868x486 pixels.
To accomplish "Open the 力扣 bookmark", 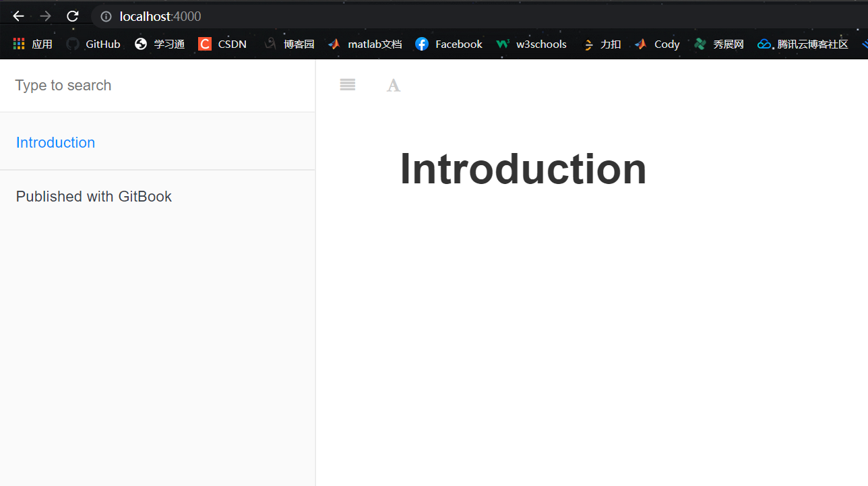I will 601,44.
